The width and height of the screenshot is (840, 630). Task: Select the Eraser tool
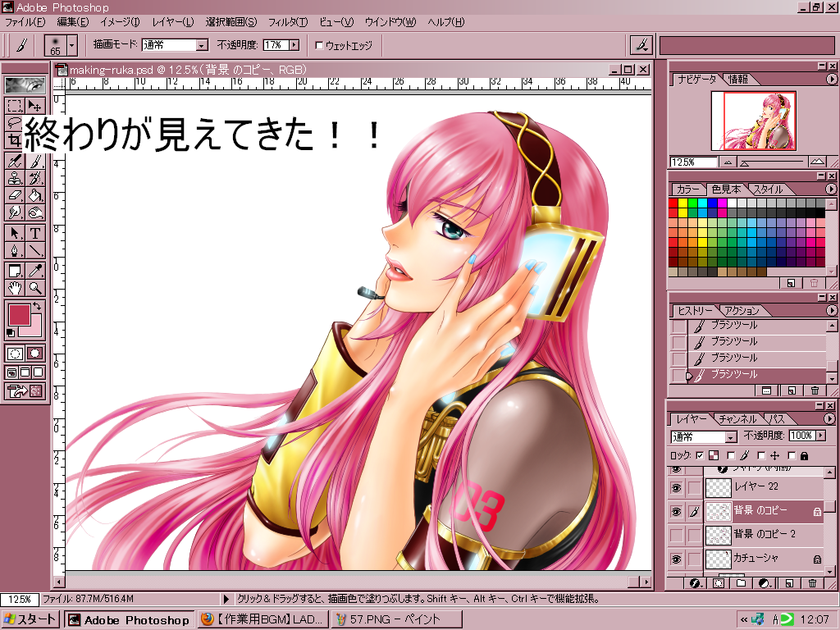(x=14, y=195)
